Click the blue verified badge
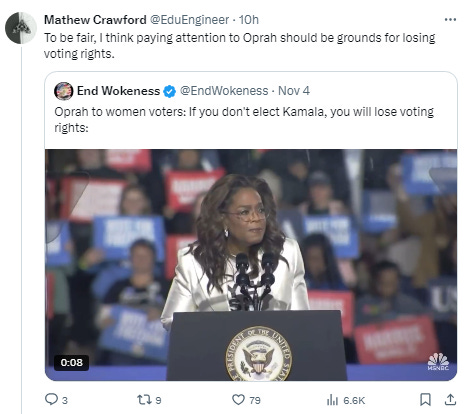The height and width of the screenshot is (414, 469). [169, 91]
